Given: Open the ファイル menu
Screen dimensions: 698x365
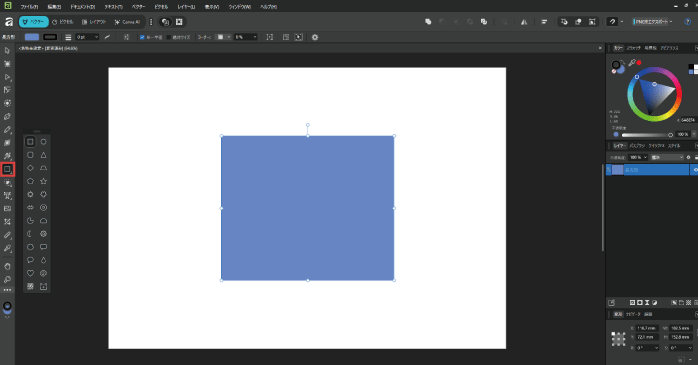Looking at the screenshot, I should coord(29,7).
